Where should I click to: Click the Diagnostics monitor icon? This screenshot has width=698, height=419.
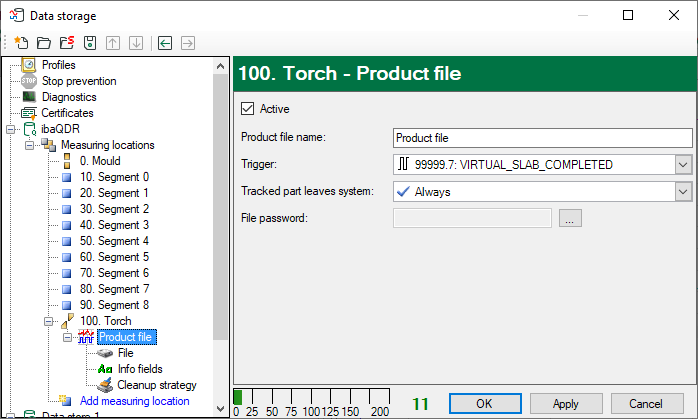pyautogui.click(x=29, y=97)
